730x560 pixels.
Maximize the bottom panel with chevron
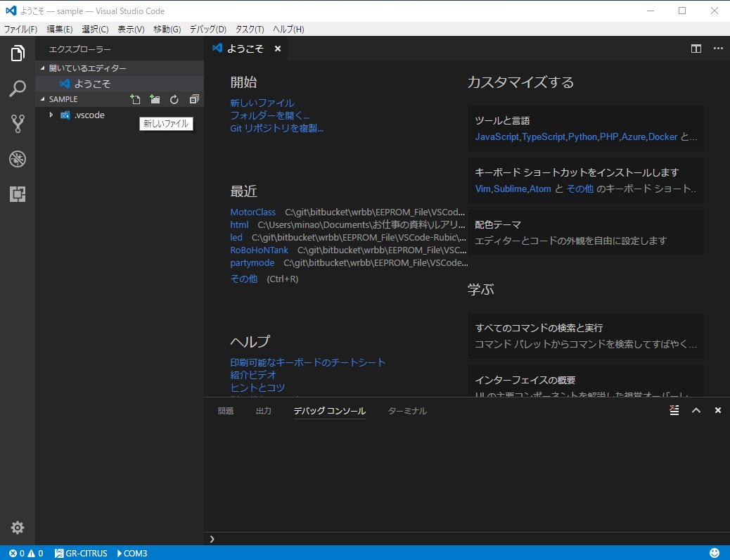tap(696, 410)
